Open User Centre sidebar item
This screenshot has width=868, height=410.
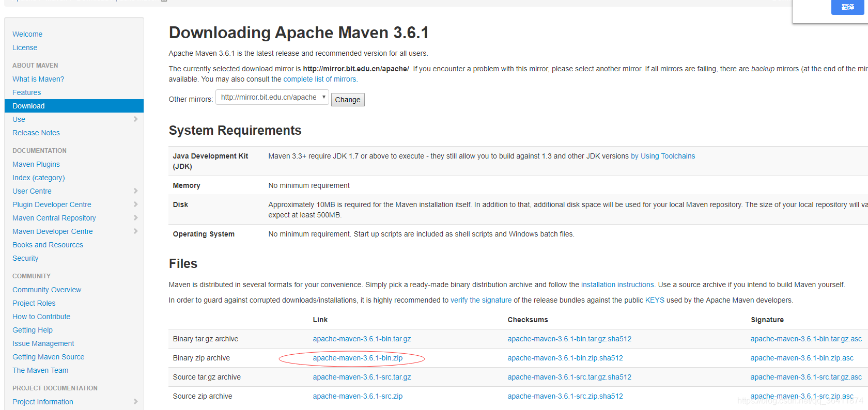click(x=32, y=191)
